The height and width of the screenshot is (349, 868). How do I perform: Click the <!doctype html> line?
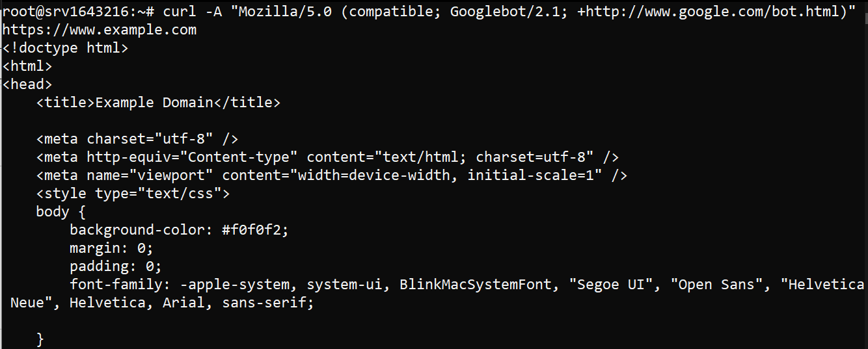click(x=65, y=48)
